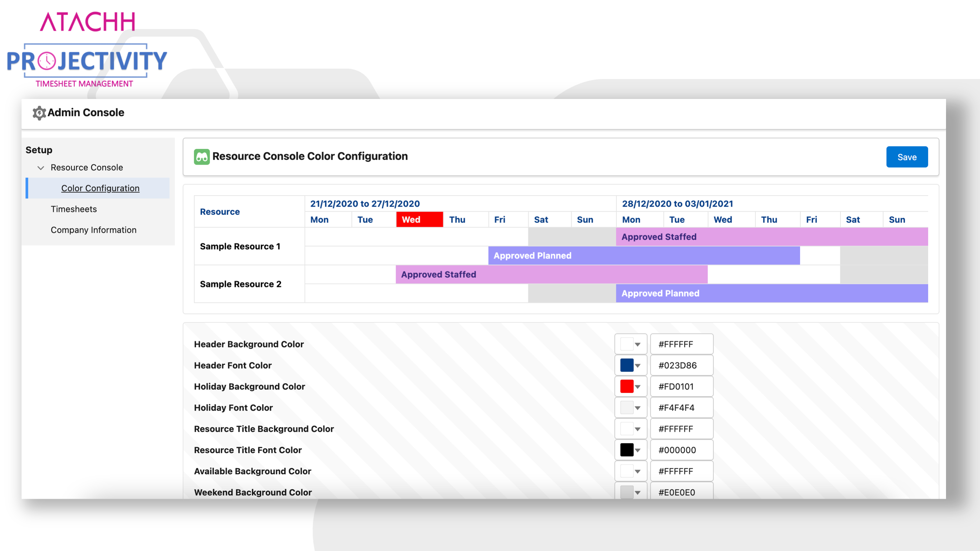Click the #000000 hex input field
The height and width of the screenshot is (551, 980).
pos(681,450)
